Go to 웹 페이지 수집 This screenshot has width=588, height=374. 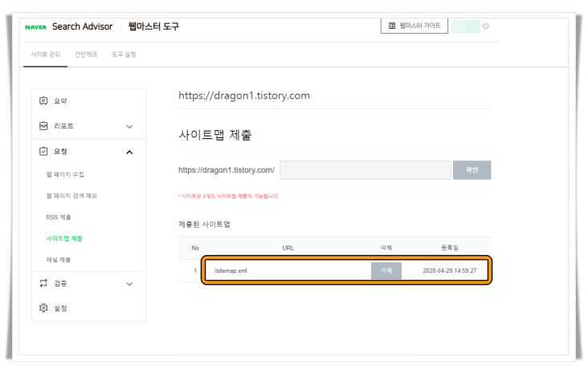(65, 174)
